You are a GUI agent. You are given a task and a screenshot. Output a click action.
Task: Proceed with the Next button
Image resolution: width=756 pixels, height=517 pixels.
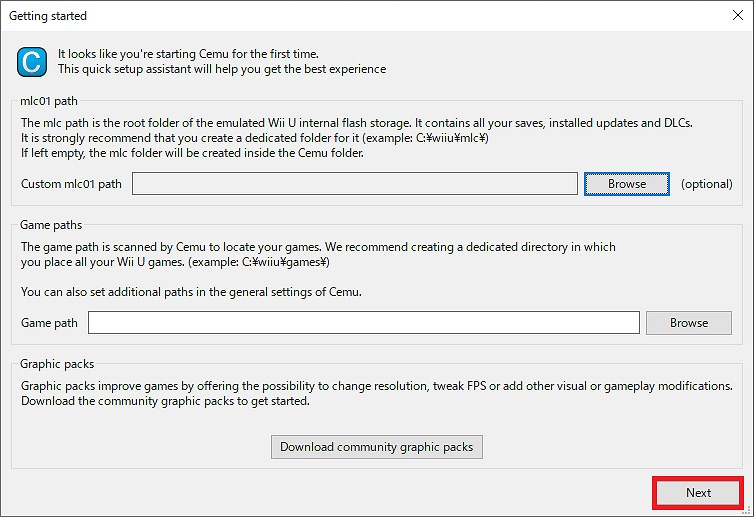698,492
